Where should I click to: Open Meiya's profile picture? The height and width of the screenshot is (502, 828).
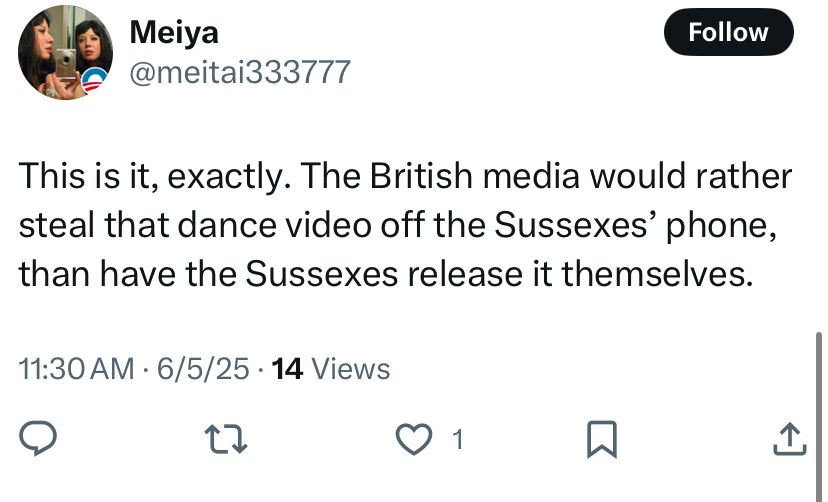click(x=64, y=52)
